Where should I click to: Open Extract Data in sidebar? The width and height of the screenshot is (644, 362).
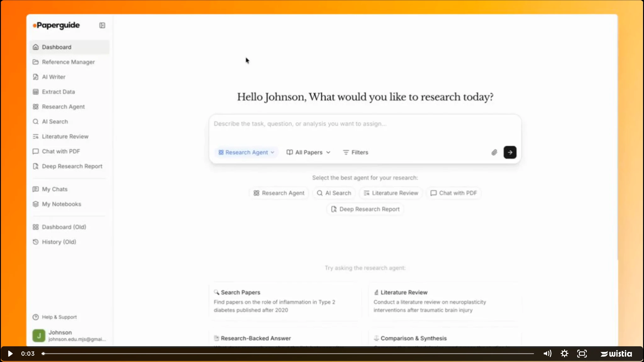tap(58, 92)
